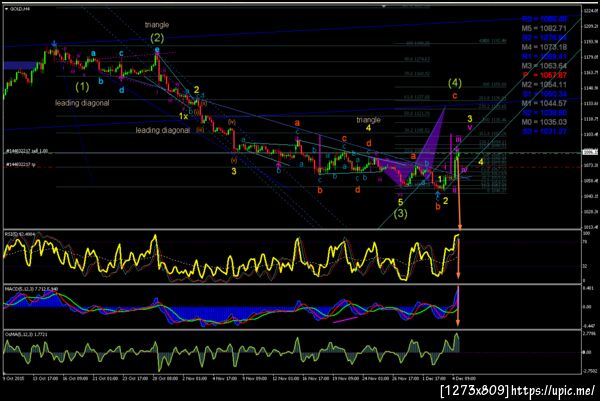The height and width of the screenshot is (401, 600).
Task: Click the chart shift triangle marker at top
Action: 384,6
